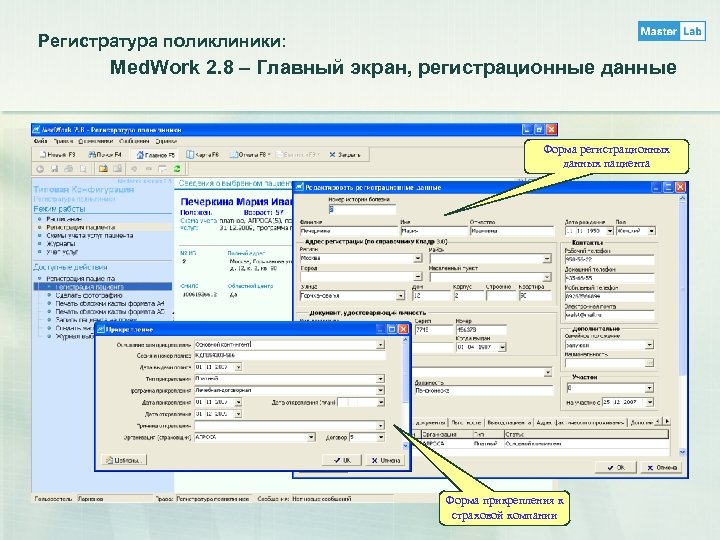Click the 'Поиск F4' toolbar button

point(105,155)
